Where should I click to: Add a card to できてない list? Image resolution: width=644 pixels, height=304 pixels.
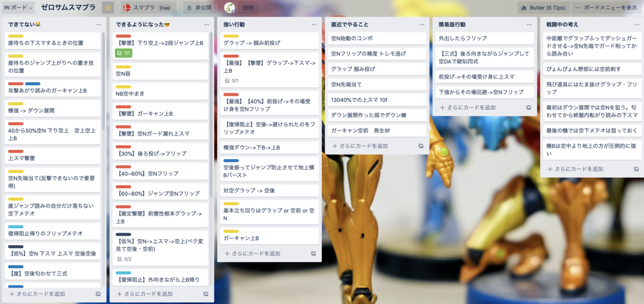[47, 294]
